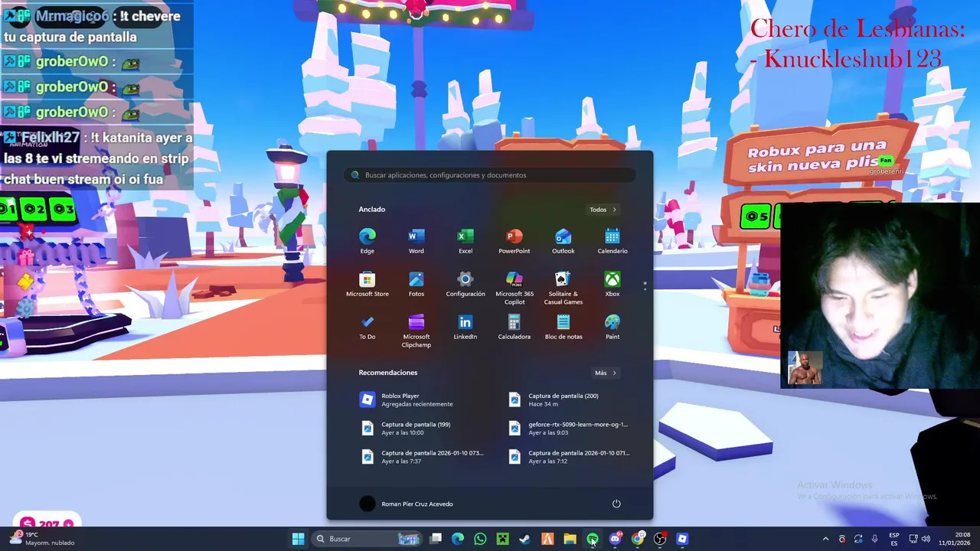Open Steam from the taskbar
Viewport: 980px width, 551px height.
point(524,539)
